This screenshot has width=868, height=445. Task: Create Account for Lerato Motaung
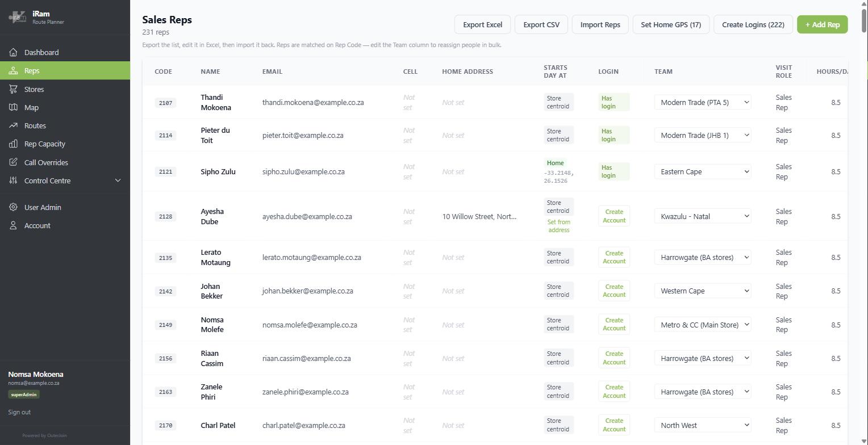(614, 257)
